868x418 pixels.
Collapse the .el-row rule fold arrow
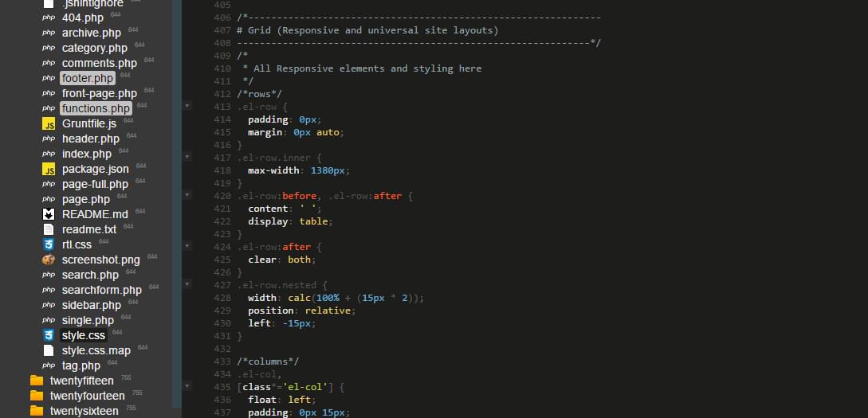(187, 105)
